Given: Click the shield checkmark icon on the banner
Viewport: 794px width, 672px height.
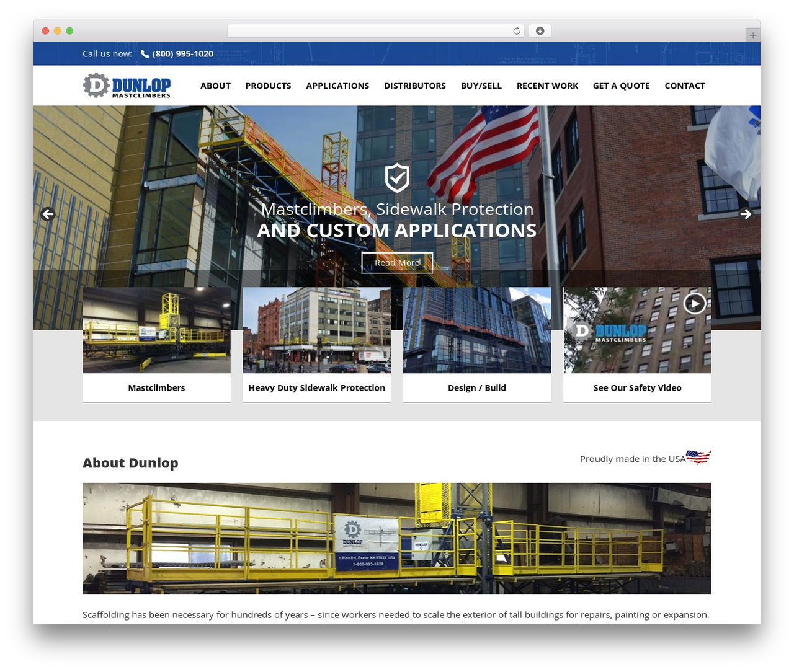Looking at the screenshot, I should click(397, 178).
